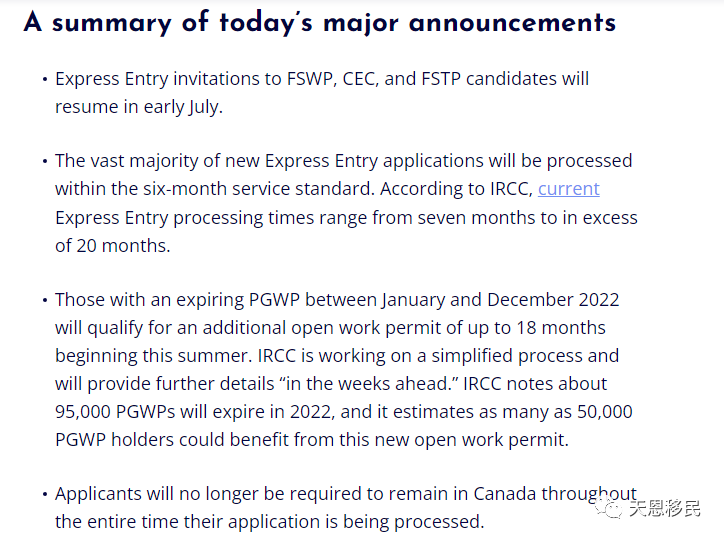The height and width of the screenshot is (540, 724).
Task: Click the bullet dot before "Those with an expiring"
Action: tap(45, 300)
